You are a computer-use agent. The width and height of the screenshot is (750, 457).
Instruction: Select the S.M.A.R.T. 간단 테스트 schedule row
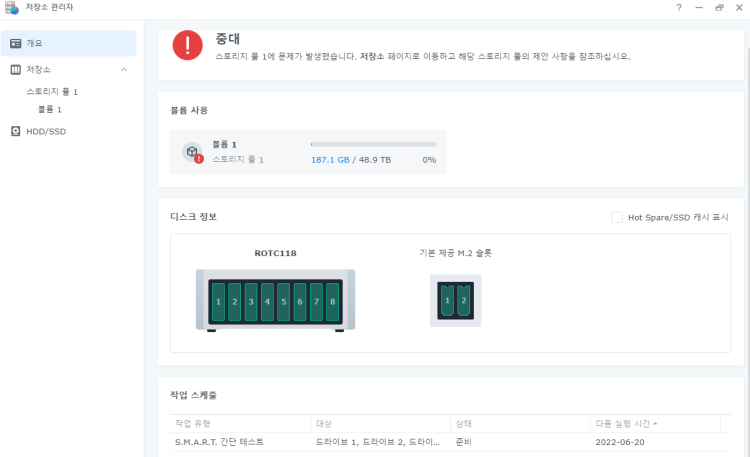coord(400,442)
